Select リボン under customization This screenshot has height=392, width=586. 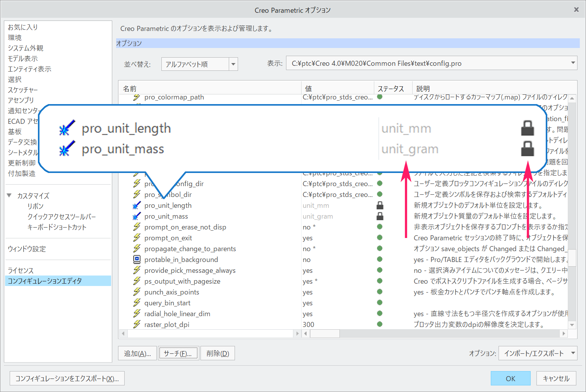[x=35, y=206]
